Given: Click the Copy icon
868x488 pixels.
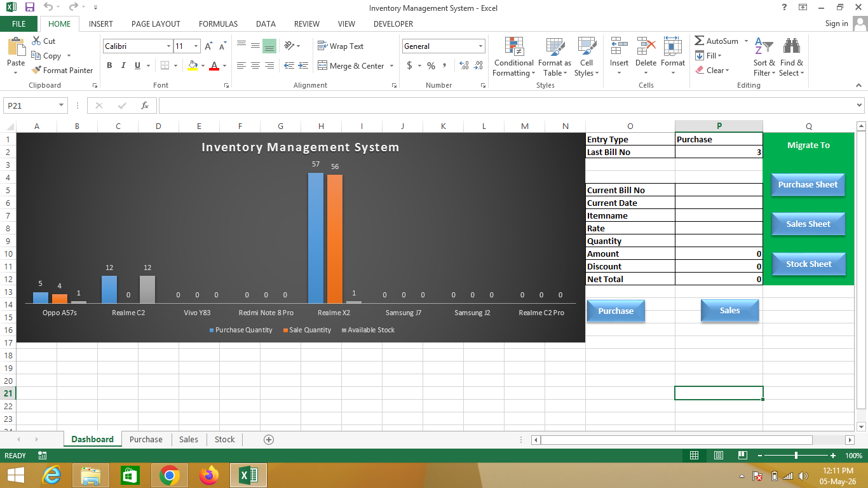Looking at the screenshot, I should pos(36,55).
